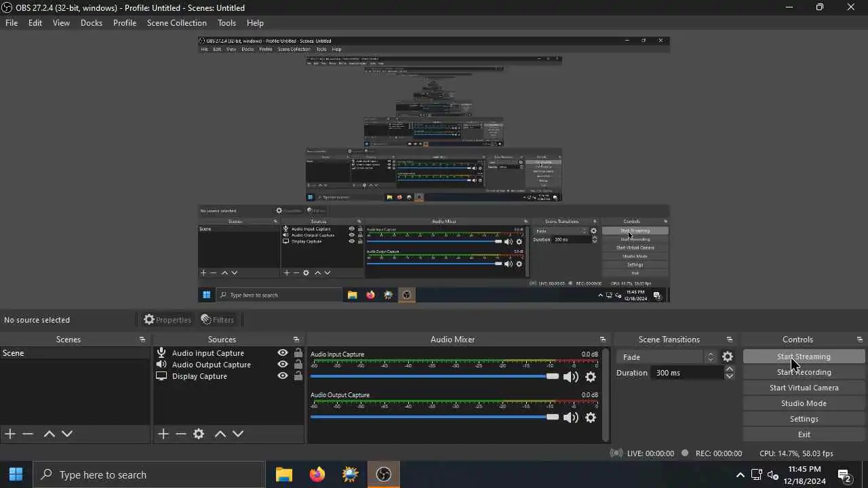Open source properties gear in Sources toolbar
The image size is (868, 488).
click(x=199, y=434)
